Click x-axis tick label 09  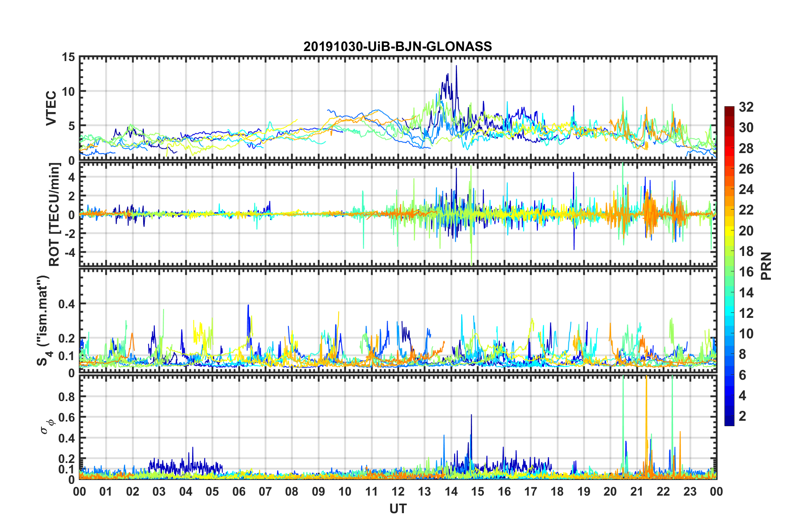point(318,492)
